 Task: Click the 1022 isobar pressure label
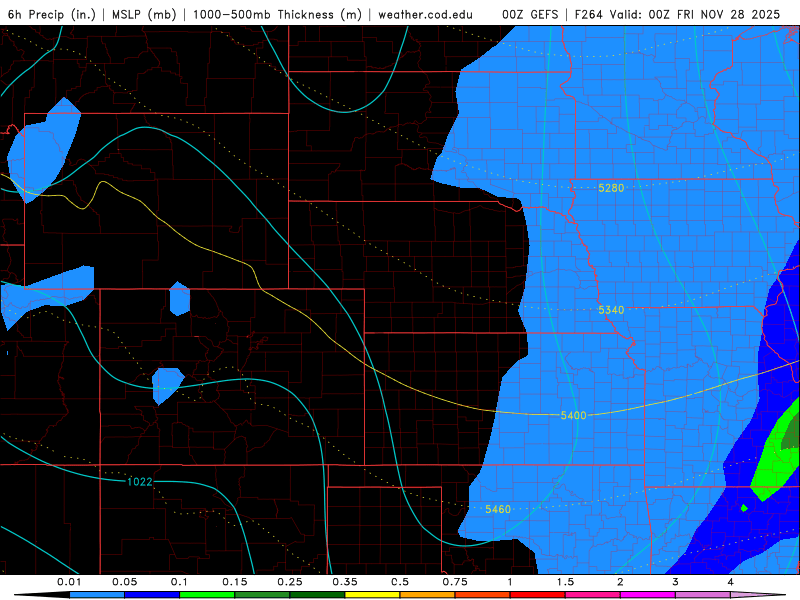[x=140, y=482]
